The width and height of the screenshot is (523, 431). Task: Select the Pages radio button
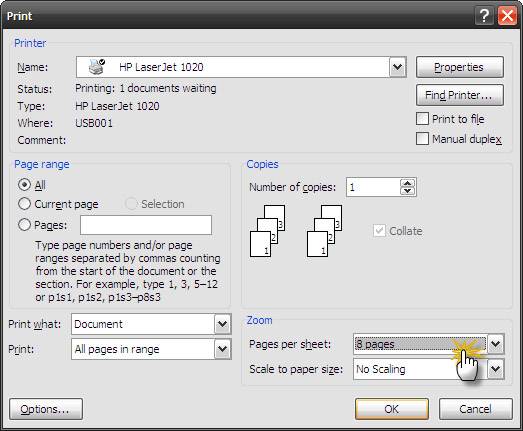pos(24,225)
